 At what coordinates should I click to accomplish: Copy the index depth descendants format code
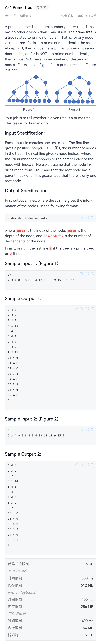[92, 217]
